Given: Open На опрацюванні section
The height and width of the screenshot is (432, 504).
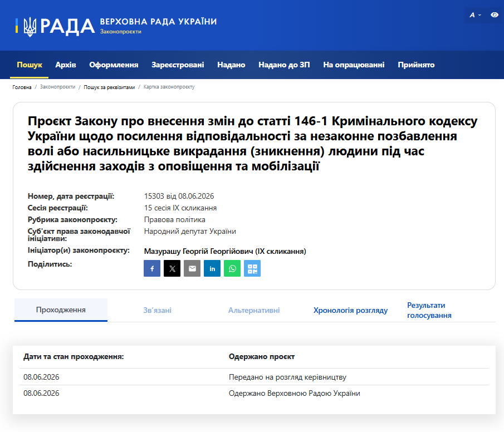Looking at the screenshot, I should click(x=354, y=65).
